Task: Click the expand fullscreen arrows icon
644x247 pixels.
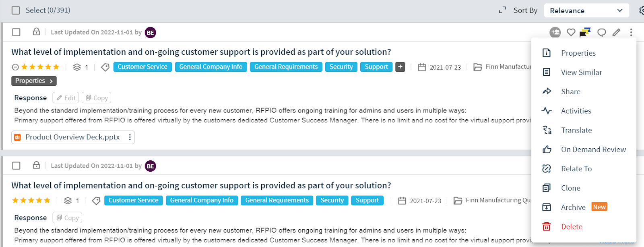Action: (502, 10)
